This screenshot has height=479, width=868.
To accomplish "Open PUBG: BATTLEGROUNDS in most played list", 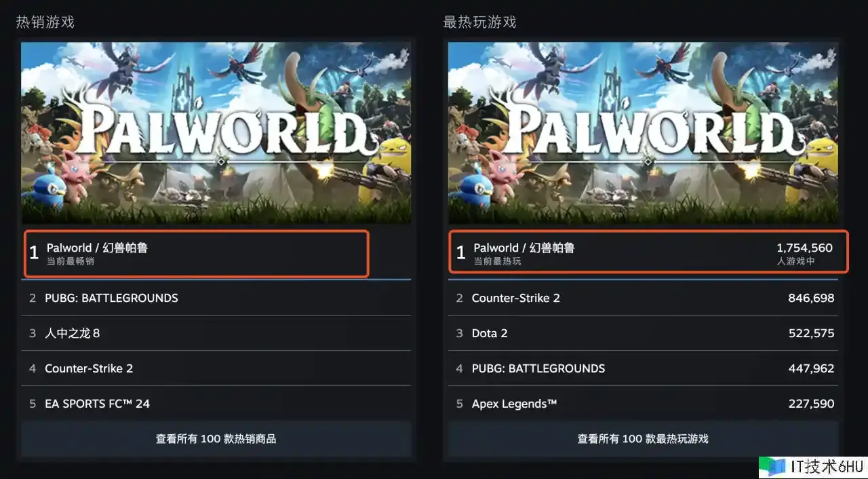I will coord(643,368).
